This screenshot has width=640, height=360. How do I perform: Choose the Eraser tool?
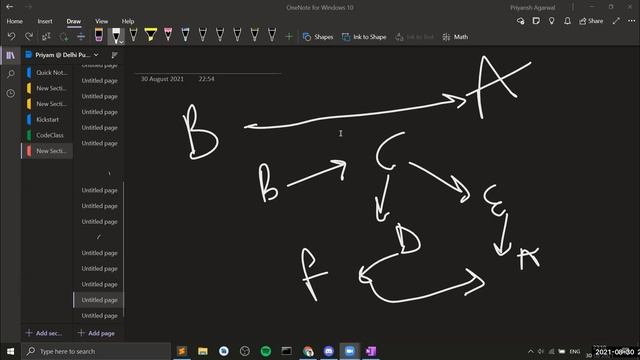click(99, 35)
